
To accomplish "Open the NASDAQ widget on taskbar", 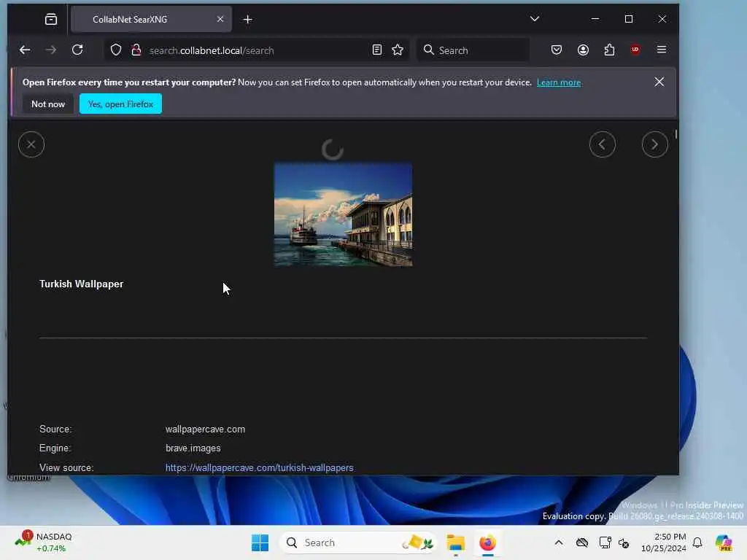I will (44, 542).
